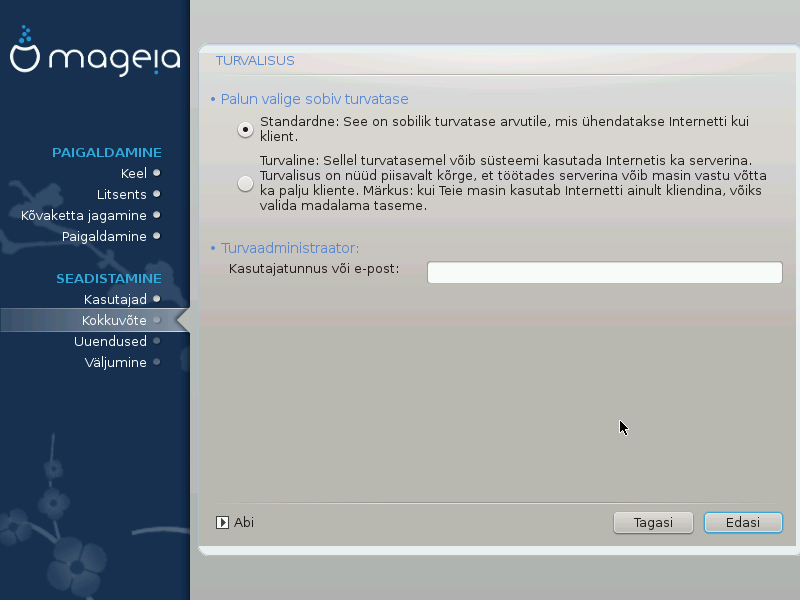Click the Paigaldamine step bullet icon
The height and width of the screenshot is (600, 800).
(157, 236)
